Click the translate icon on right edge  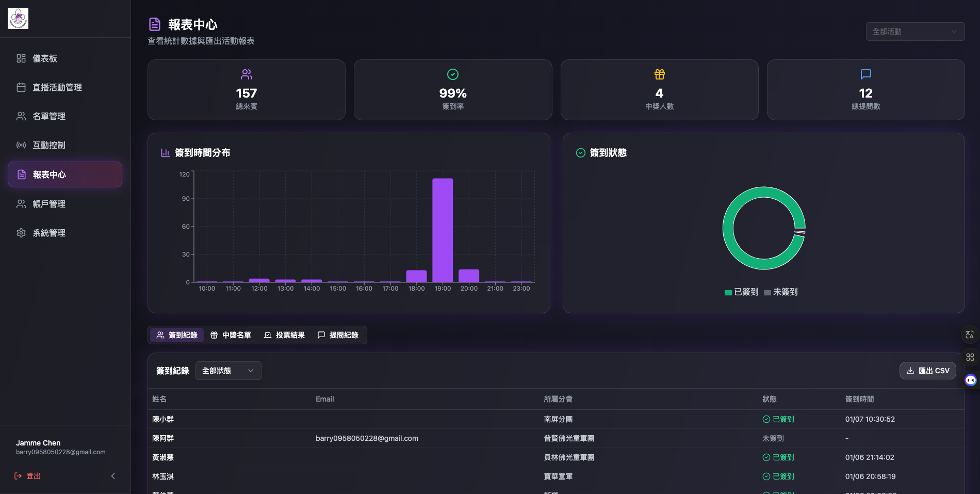(970, 334)
